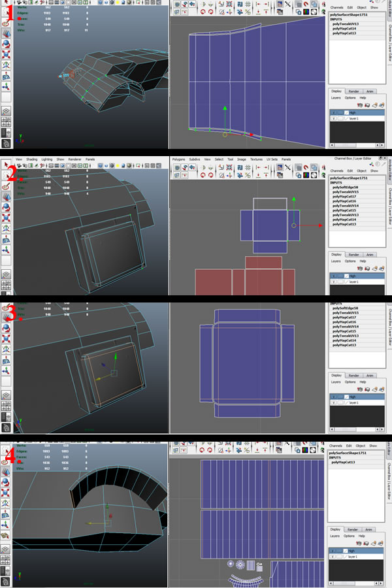Create layer from selected icon in second screenshot

coord(382,269)
